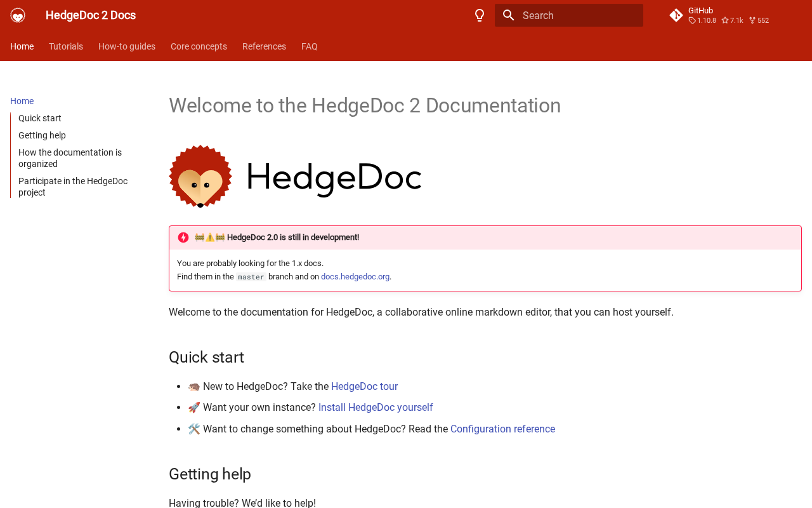Viewport: 812px width, 508px height.
Task: Switch to the Core concepts tab
Action: (199, 46)
